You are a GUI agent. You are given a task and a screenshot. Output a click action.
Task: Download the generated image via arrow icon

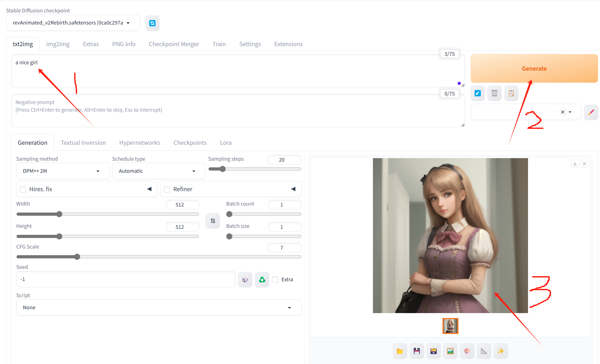575,164
